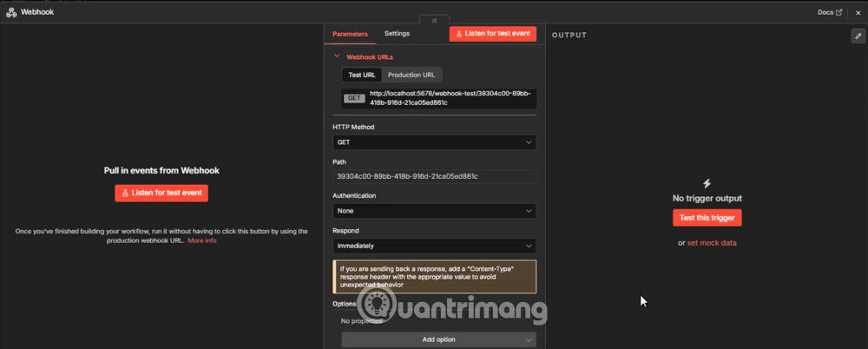Screen dimensions: 868x349
Task: Click the No properties text under Options
Action: [x=361, y=320]
